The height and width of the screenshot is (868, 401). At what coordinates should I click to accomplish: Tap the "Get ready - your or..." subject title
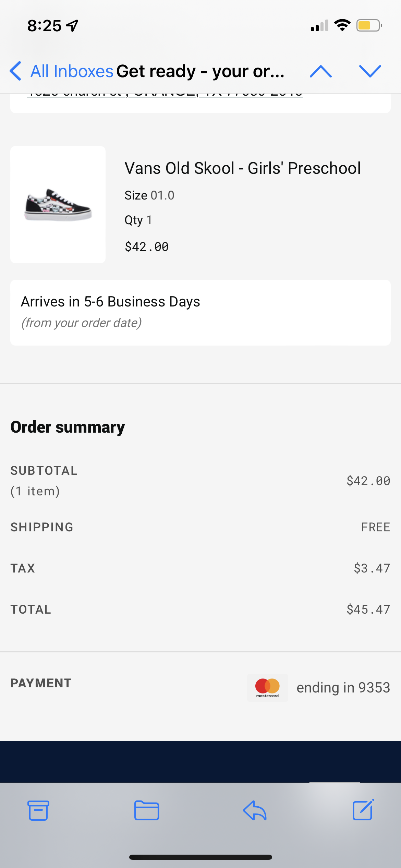[200, 71]
